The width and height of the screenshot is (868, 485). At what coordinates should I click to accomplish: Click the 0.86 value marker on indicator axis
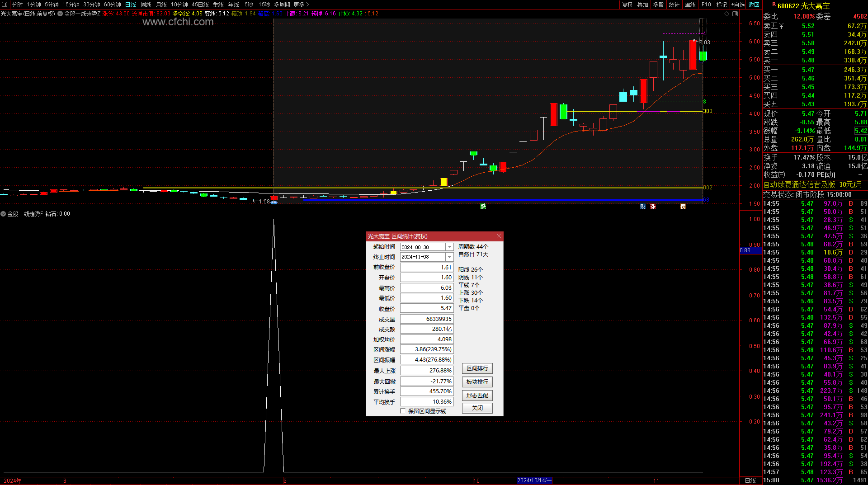tap(750, 250)
